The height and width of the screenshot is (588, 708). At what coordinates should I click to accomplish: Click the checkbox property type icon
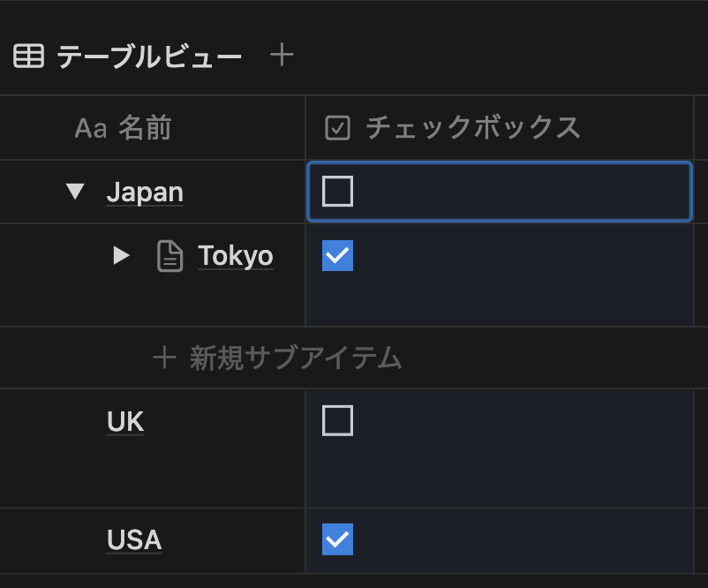338,128
